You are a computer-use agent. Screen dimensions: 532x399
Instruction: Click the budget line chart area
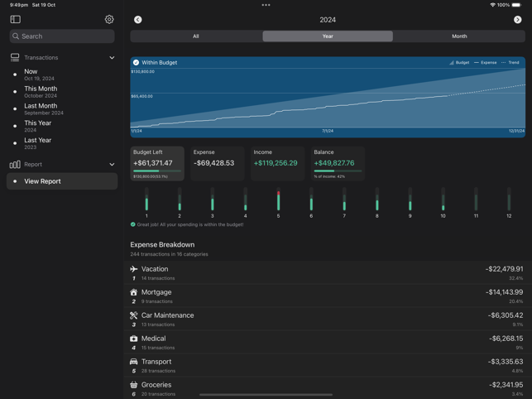(328, 99)
